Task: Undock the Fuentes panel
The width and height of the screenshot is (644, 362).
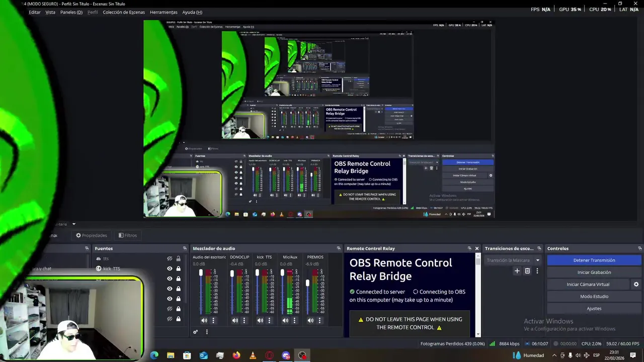Action: (x=185, y=248)
